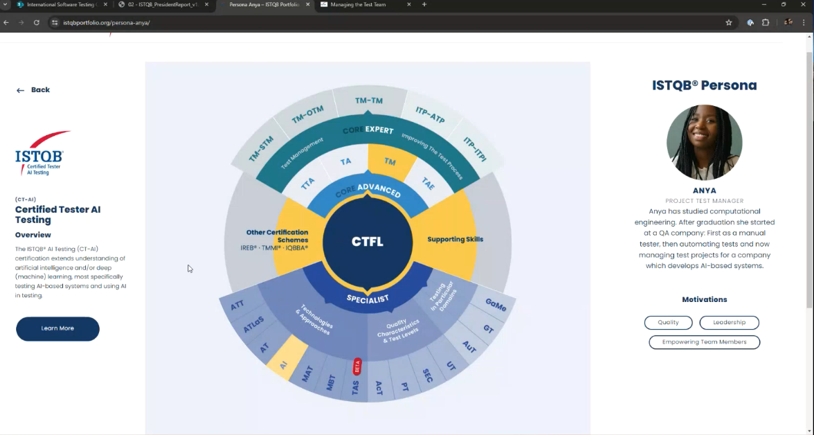Click the Back link with arrow
Image resolution: width=814 pixels, height=441 pixels.
33,90
